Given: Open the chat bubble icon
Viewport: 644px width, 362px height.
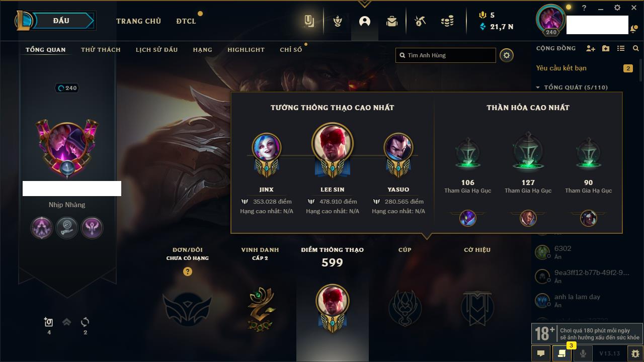Looking at the screenshot, I should pyautogui.click(x=541, y=353).
